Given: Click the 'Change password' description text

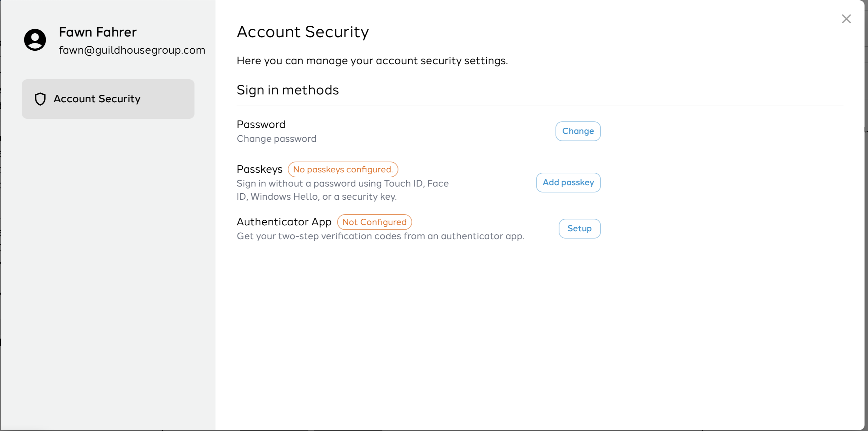Looking at the screenshot, I should coord(277,139).
